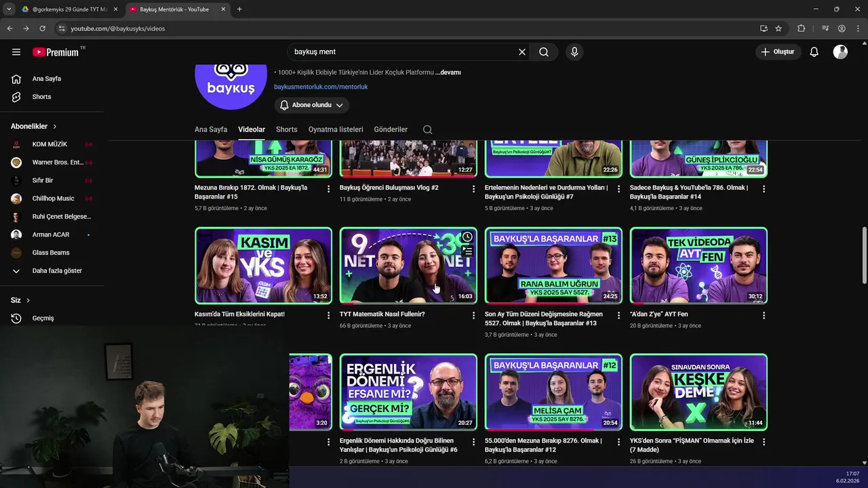
Task: Open the Abone olundu subscription dropdown
Action: [312, 105]
